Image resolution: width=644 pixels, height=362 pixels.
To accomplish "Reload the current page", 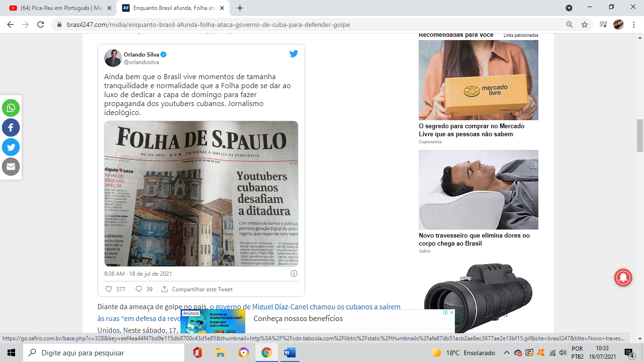I will (x=41, y=25).
